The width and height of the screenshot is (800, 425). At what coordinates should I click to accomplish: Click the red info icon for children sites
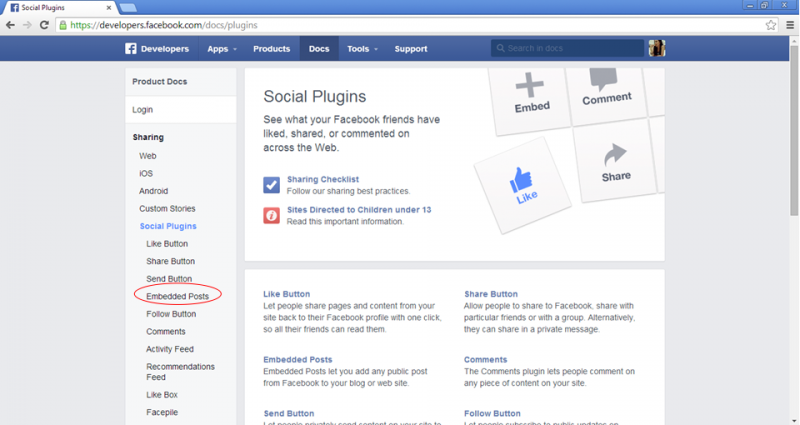coord(271,215)
